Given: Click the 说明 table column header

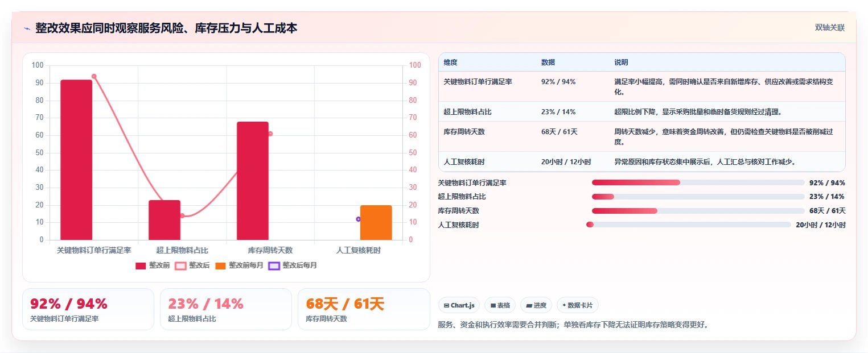Looking at the screenshot, I should pyautogui.click(x=621, y=63).
